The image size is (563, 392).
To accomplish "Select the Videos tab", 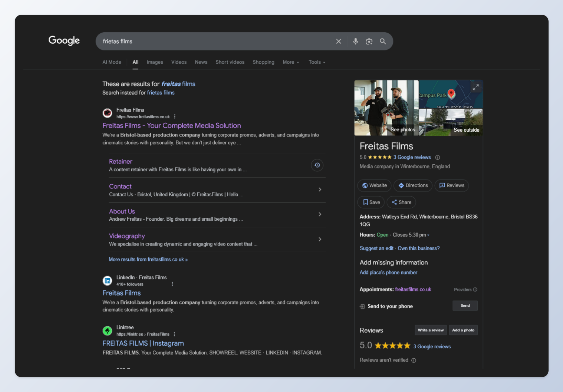I will coord(179,62).
